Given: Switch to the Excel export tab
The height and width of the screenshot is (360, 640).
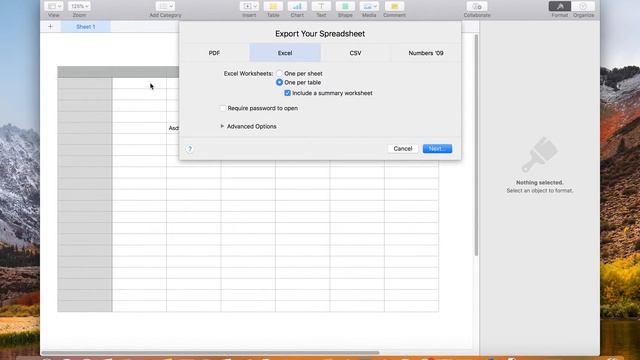Looking at the screenshot, I should (x=285, y=53).
